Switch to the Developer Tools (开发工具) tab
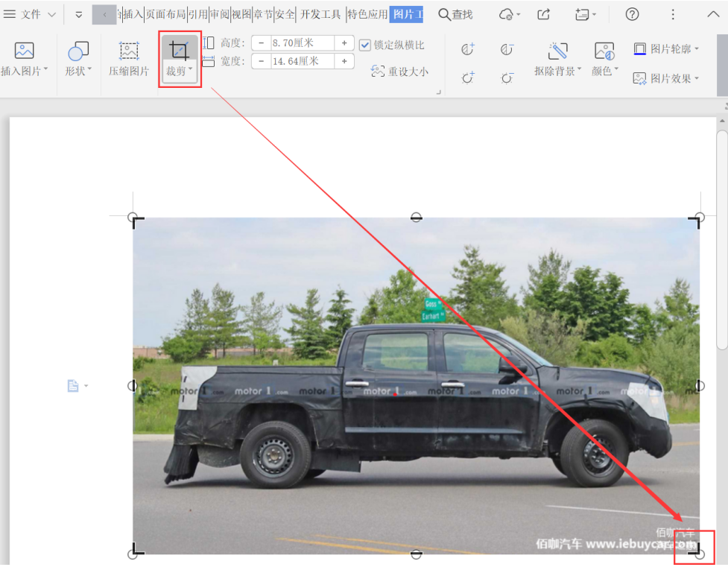Viewport: 728px width, 570px height. 320,14
